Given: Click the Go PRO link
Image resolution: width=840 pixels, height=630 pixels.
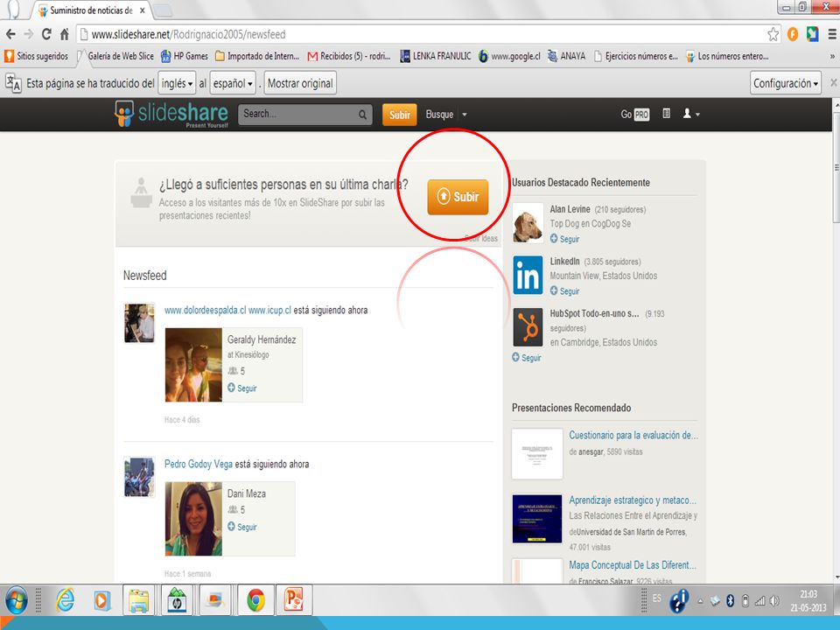Looking at the screenshot, I should point(635,114).
